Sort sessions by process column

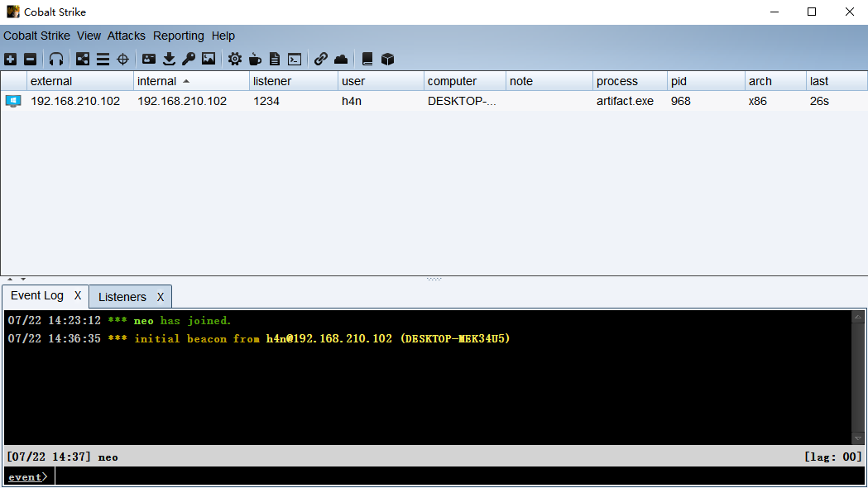(x=630, y=81)
